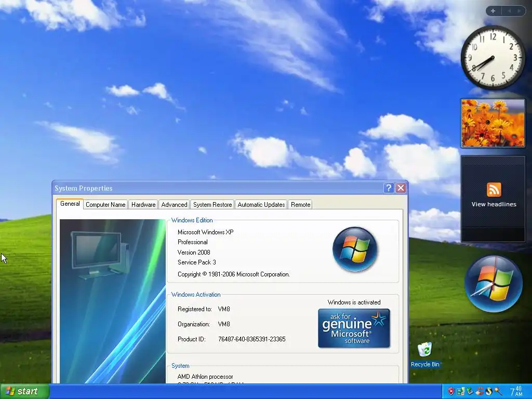Close the System Properties dialog
Screen dimensions: 532x399
point(401,188)
